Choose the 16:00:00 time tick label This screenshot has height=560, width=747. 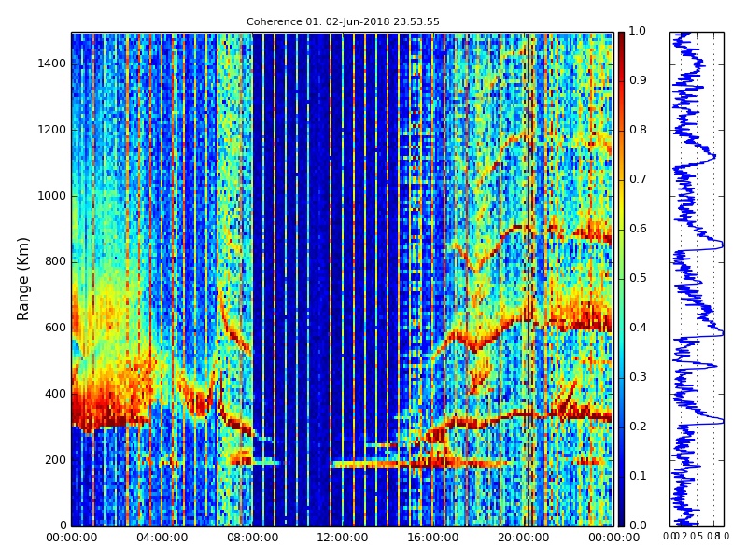pos(433,539)
